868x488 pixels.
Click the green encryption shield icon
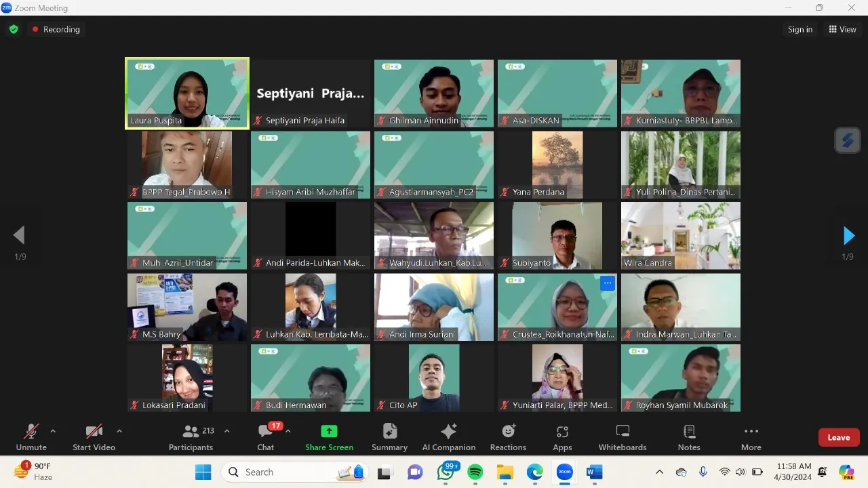click(14, 30)
